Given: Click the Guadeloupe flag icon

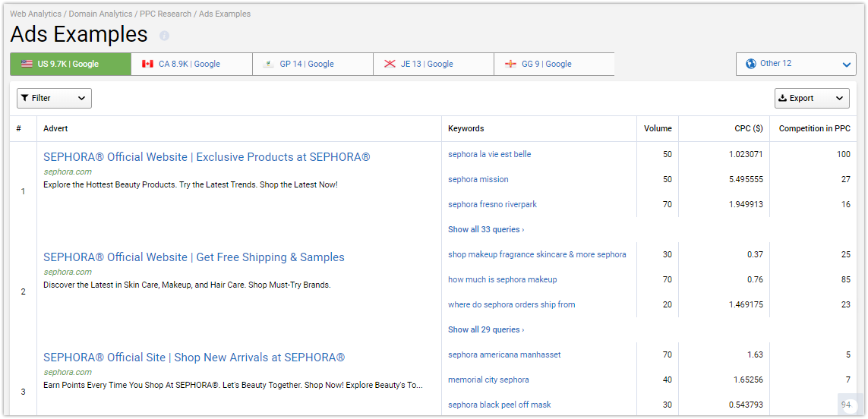Looking at the screenshot, I should [269, 64].
